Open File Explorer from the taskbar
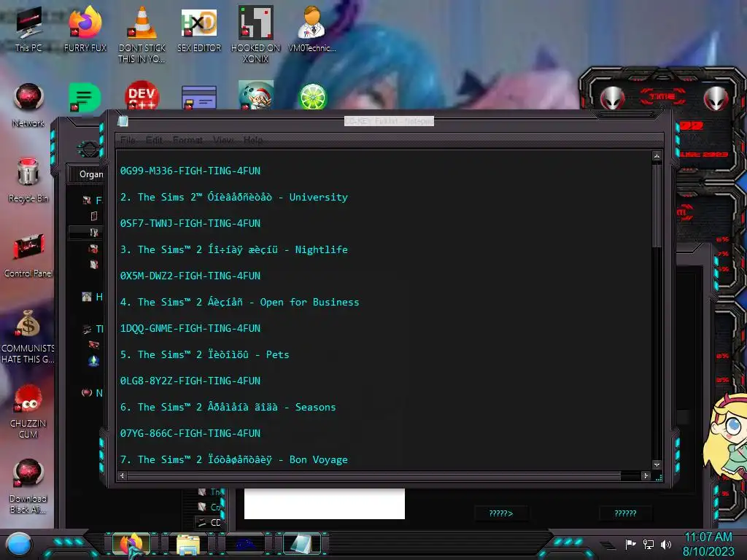 [188, 544]
